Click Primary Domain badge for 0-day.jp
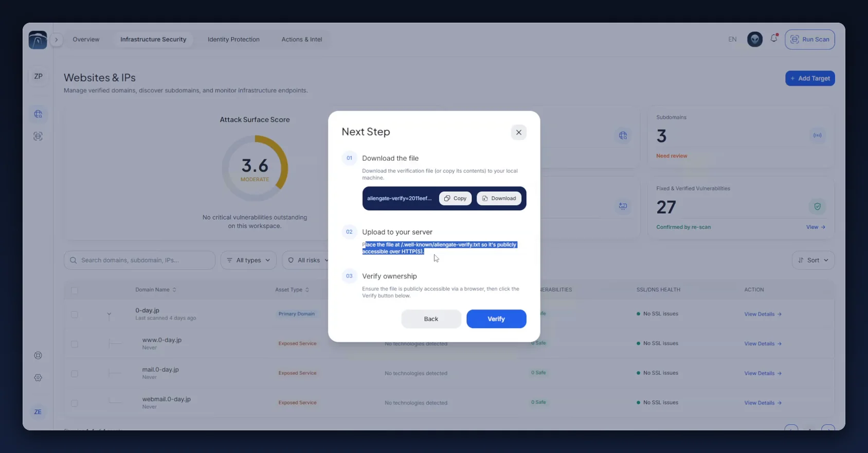This screenshot has height=453, width=868. pos(297,314)
